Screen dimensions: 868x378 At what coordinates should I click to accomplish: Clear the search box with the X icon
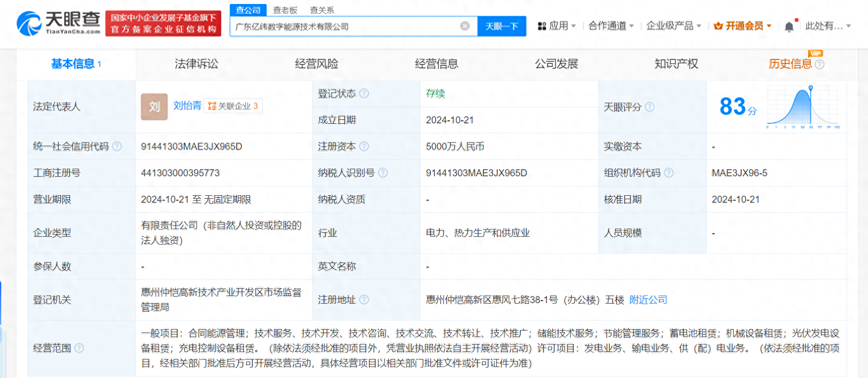coord(465,26)
